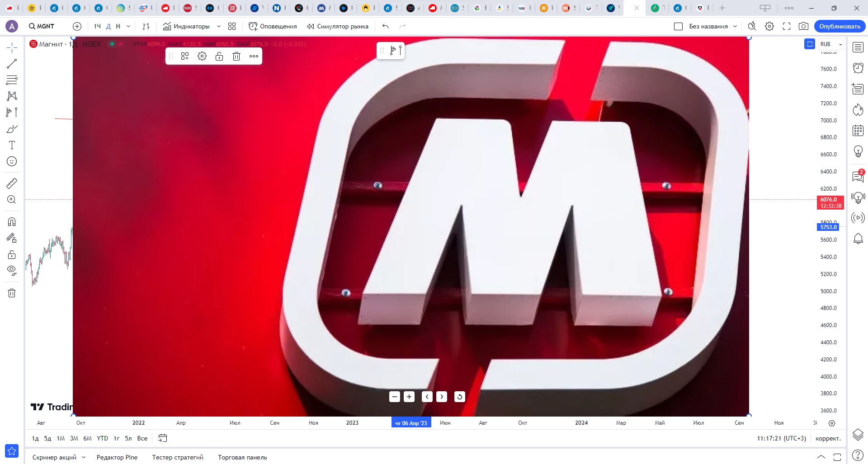
Task: Select the ruler measure tool
Action: click(12, 183)
